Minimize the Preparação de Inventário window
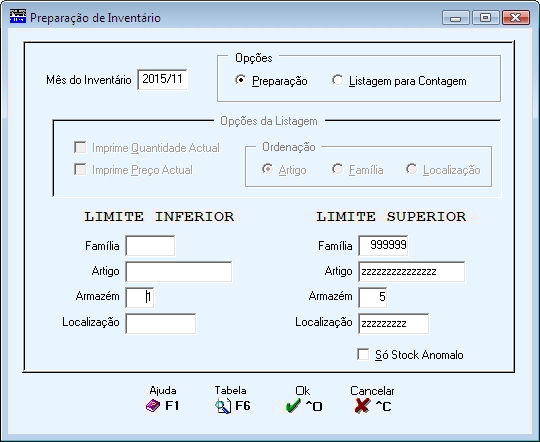The height and width of the screenshot is (442, 540). pyautogui.click(x=456, y=18)
